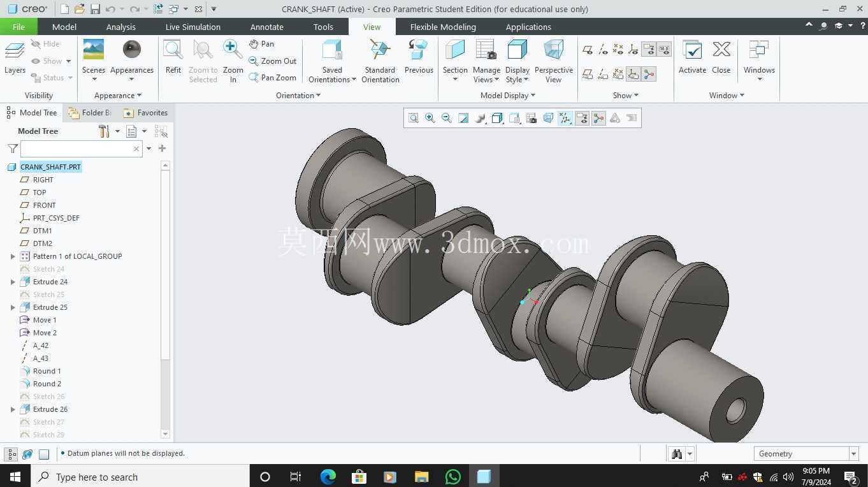The height and width of the screenshot is (487, 868).
Task: Open saved orientations in graphics toolbar
Action: tap(514, 118)
